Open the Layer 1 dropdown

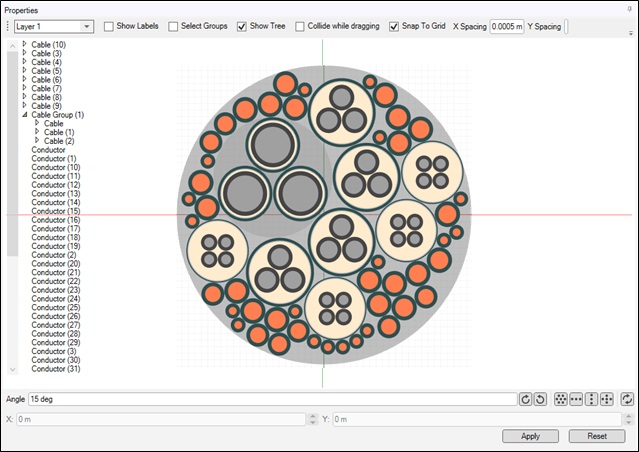click(x=86, y=26)
